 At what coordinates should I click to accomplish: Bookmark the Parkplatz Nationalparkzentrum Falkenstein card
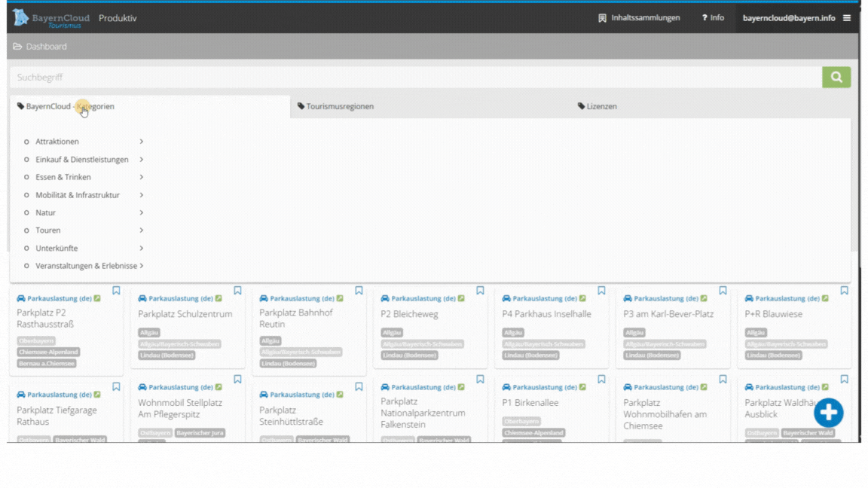[x=480, y=380]
